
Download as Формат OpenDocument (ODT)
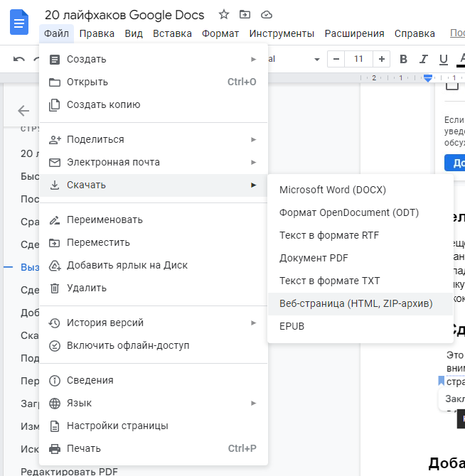[x=360, y=213]
